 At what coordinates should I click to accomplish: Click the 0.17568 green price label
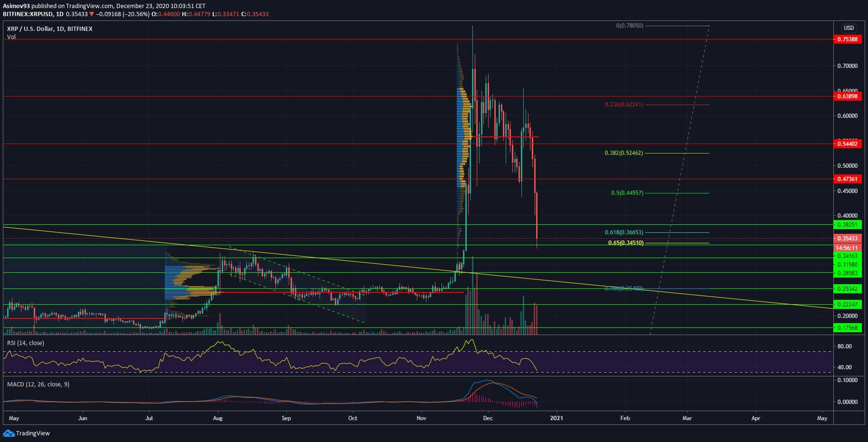coord(848,327)
